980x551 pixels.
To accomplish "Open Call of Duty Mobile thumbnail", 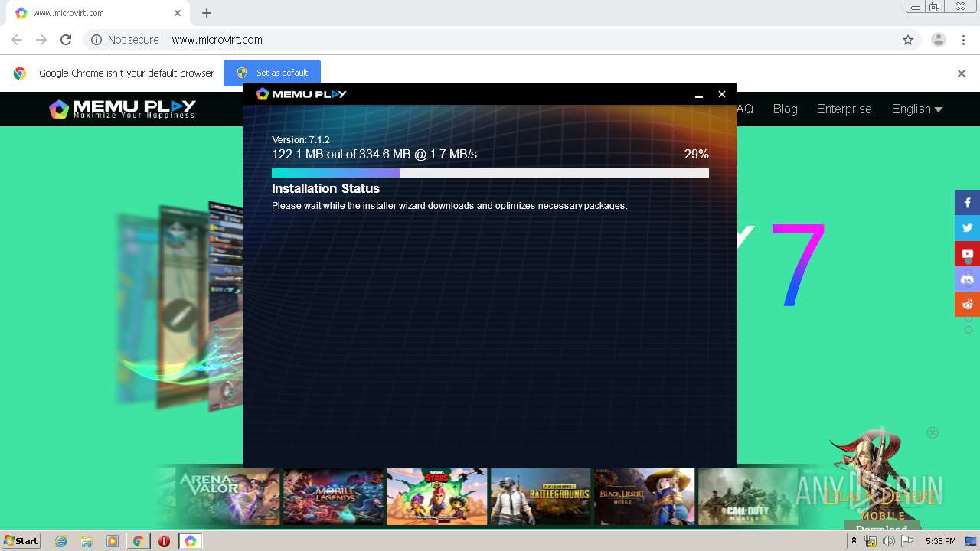I will (748, 496).
